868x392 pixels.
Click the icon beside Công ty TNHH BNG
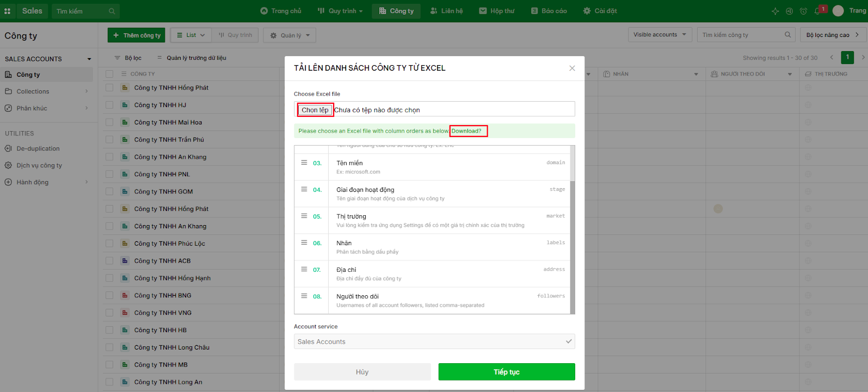(125, 295)
